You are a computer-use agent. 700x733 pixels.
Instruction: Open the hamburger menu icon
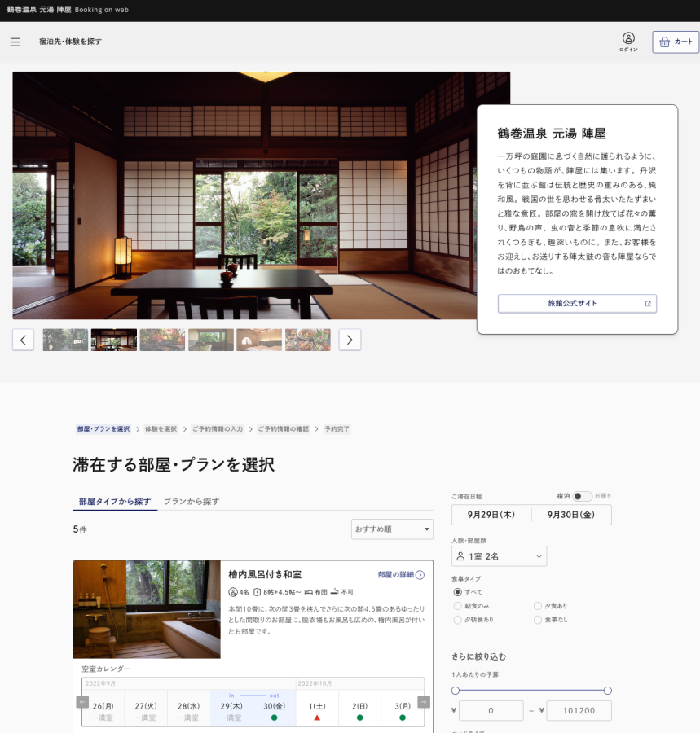click(15, 42)
